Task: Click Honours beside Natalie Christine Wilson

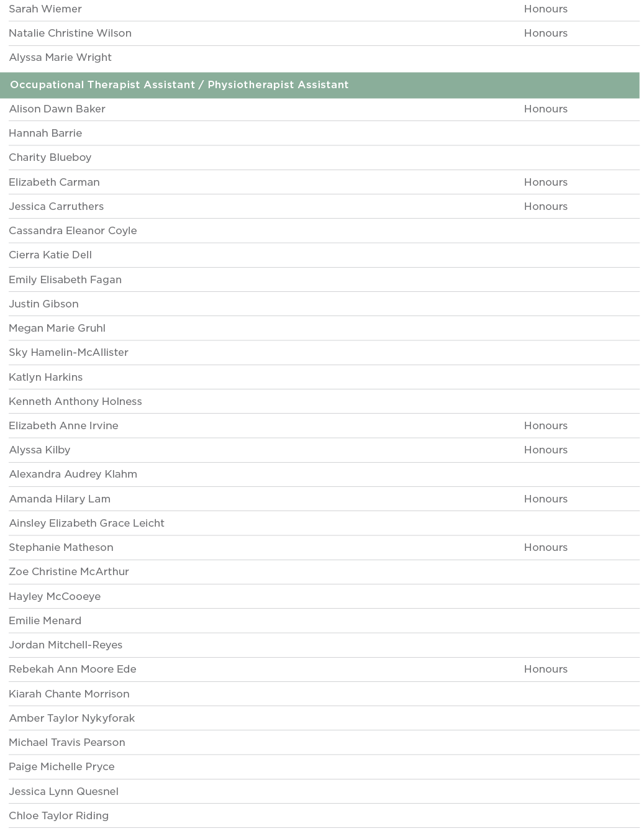Action: tap(545, 34)
